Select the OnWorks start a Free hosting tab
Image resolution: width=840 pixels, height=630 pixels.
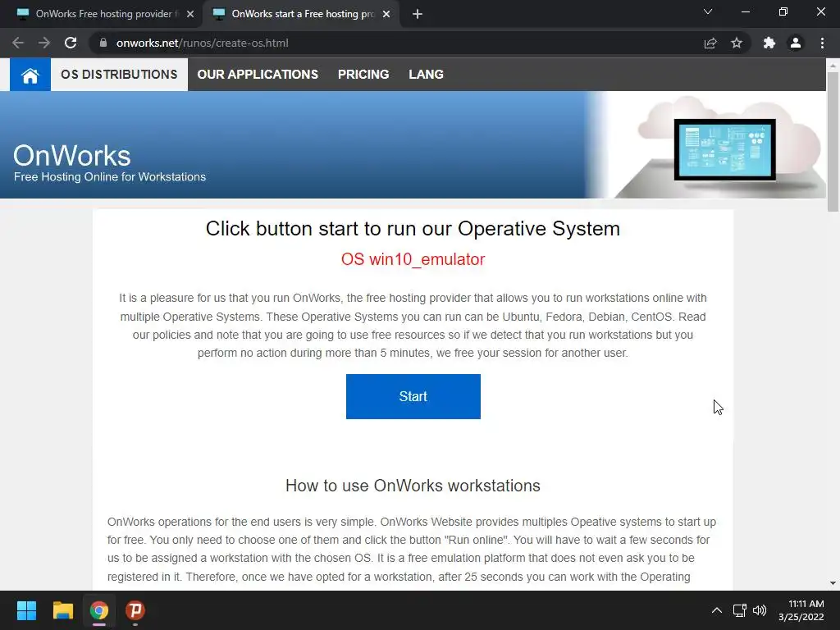(x=303, y=14)
